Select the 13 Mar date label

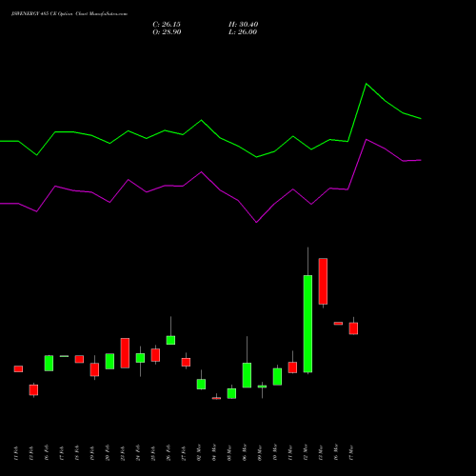321,453
